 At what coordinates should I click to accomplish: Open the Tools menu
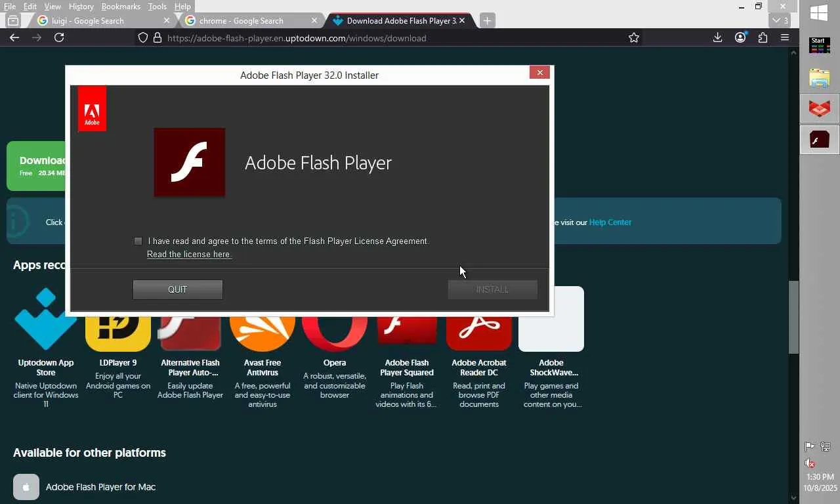[157, 7]
